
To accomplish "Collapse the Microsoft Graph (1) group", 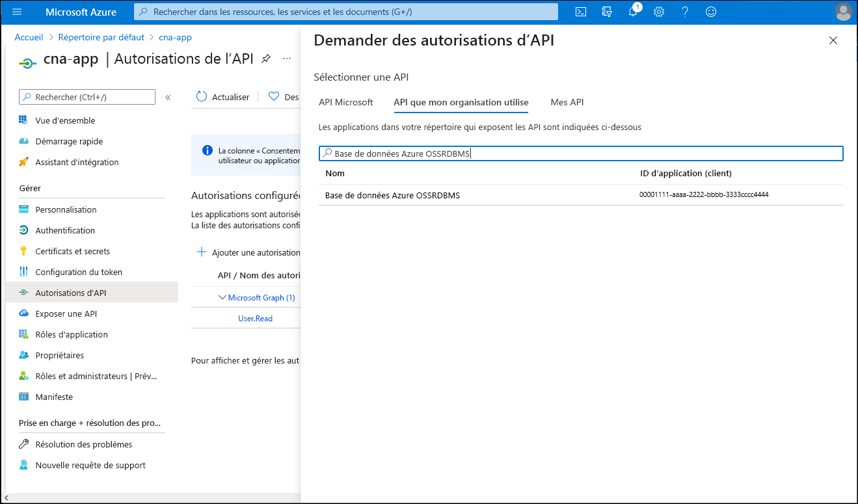I will pos(222,297).
